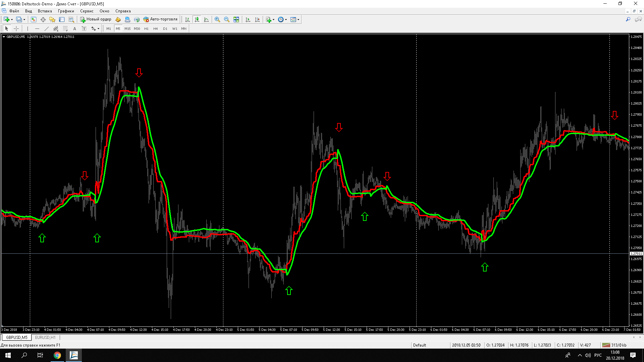Open the Вставка menu
Screen dimensions: 644x362
coord(45,11)
